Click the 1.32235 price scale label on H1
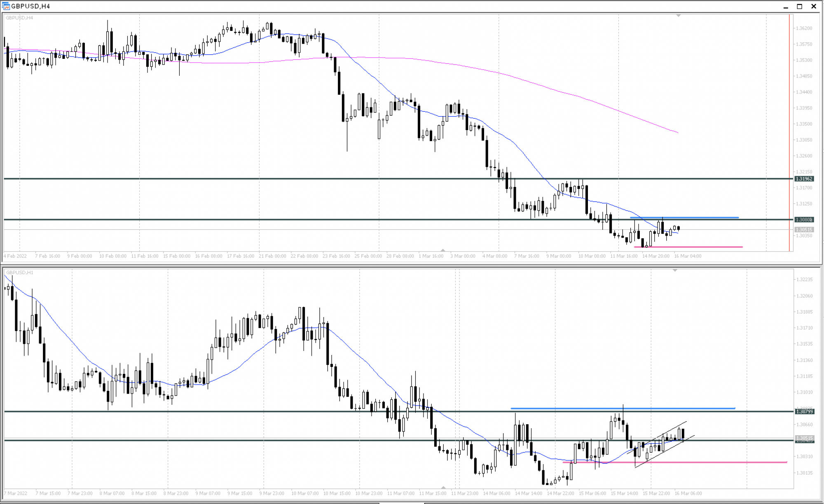Viewport: 824px width, 504px height. pos(804,280)
